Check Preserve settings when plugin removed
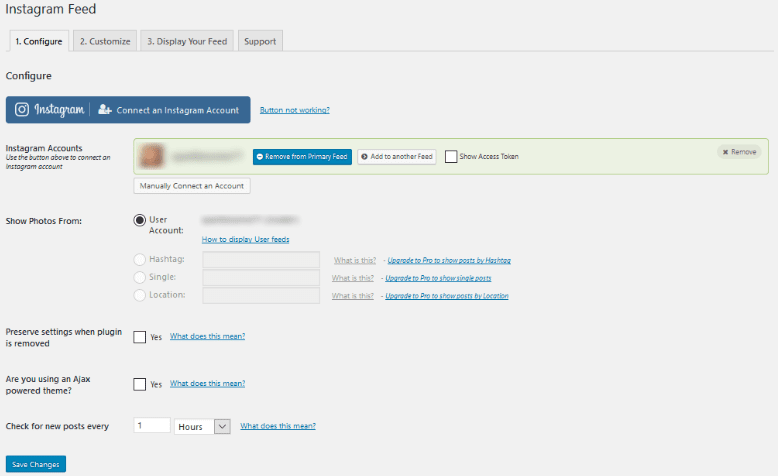 139,337
